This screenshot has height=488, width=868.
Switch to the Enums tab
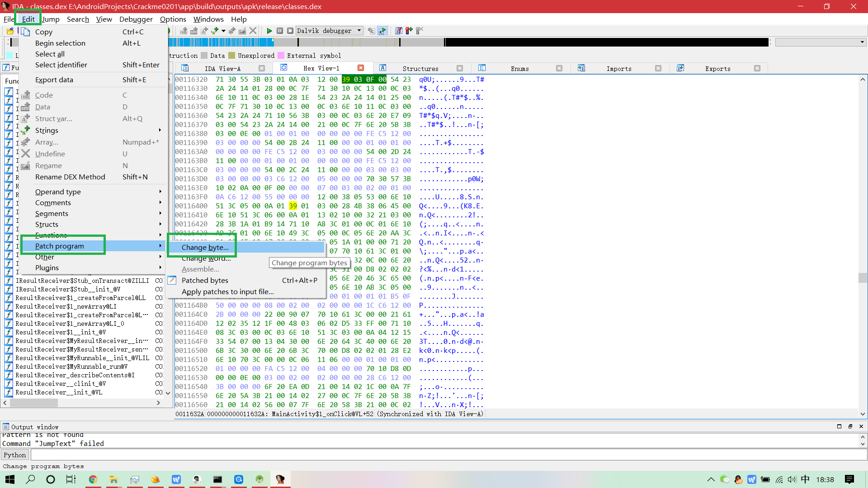click(519, 68)
